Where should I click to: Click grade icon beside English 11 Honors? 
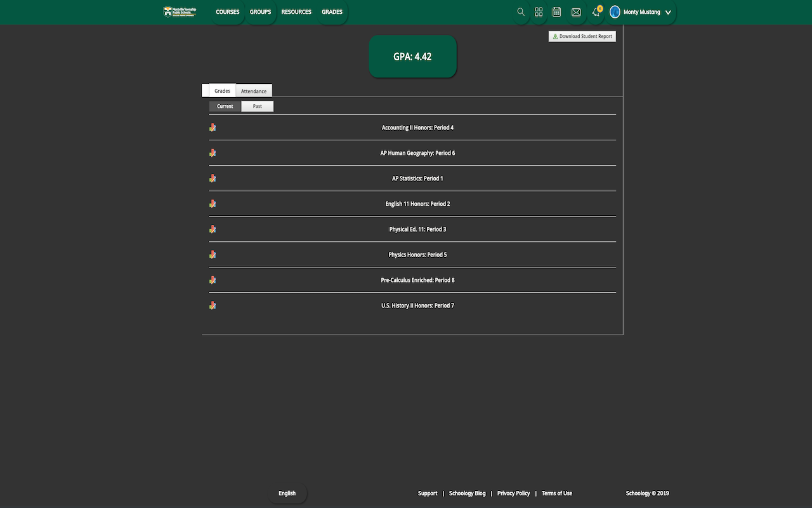(x=213, y=204)
